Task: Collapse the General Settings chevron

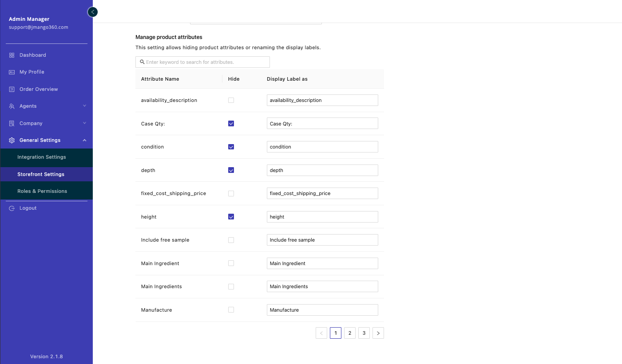Action: [84, 140]
